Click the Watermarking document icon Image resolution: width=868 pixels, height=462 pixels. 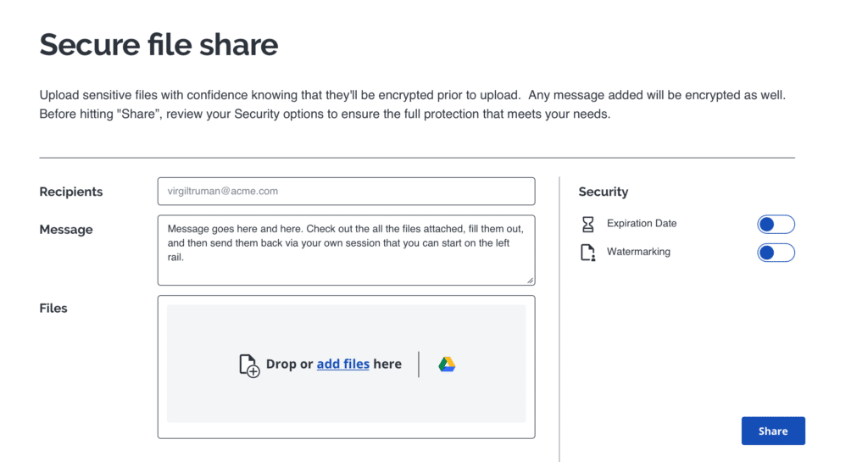coord(587,253)
